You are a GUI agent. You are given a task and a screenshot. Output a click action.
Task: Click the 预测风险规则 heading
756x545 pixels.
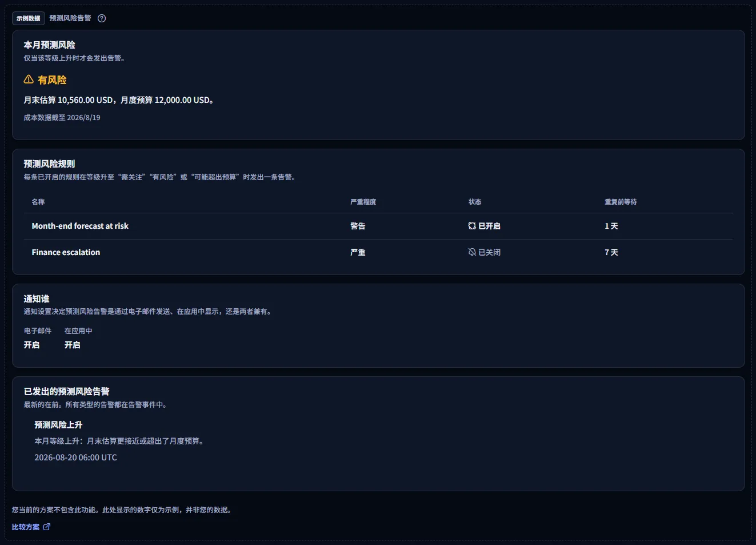click(50, 164)
